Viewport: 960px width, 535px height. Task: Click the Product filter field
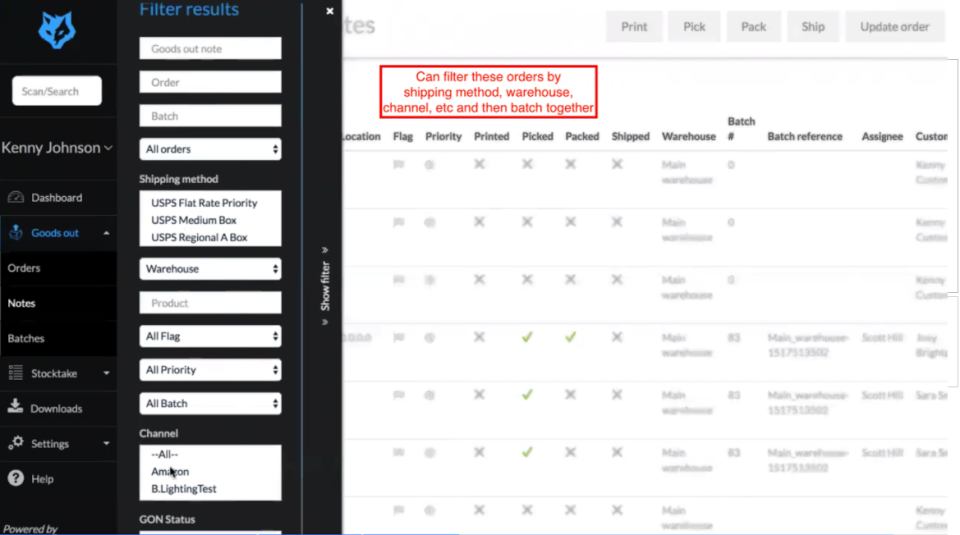coord(210,302)
